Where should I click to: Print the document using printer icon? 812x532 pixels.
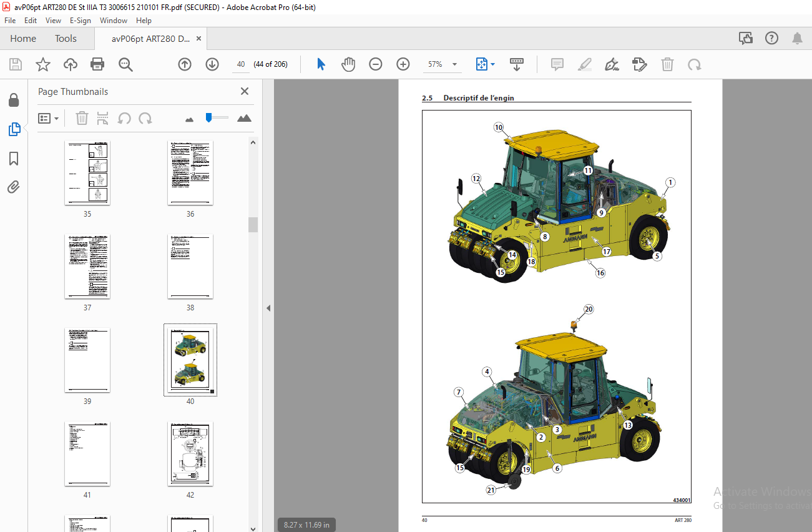click(x=97, y=64)
